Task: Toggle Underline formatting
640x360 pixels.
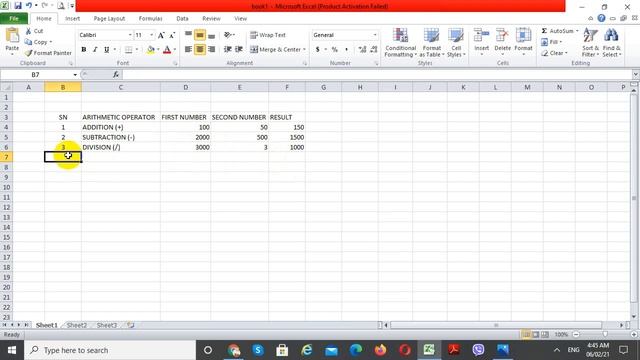Action: 107,50
